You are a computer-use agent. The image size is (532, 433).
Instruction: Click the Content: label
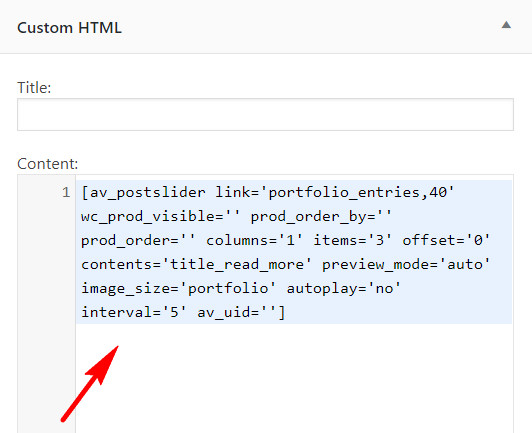click(48, 164)
